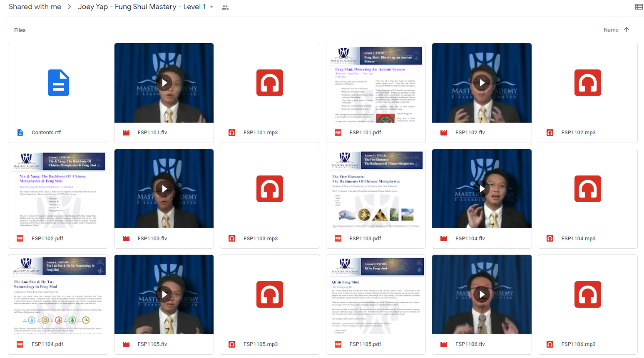Screen dimensions: 644x358
Task: Click the large document icon for Contents.rtf
Action: (x=58, y=83)
